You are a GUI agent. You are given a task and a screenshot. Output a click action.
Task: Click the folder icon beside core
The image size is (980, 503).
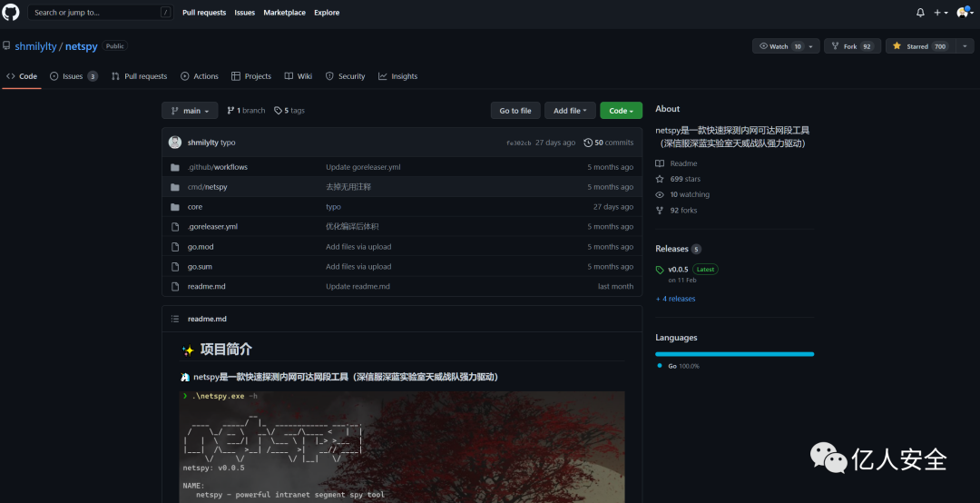[x=175, y=207]
